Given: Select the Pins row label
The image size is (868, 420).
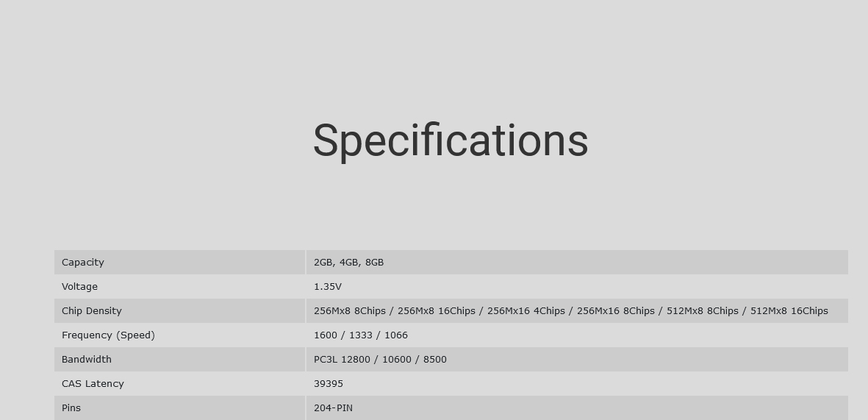Looking at the screenshot, I should tap(71, 407).
